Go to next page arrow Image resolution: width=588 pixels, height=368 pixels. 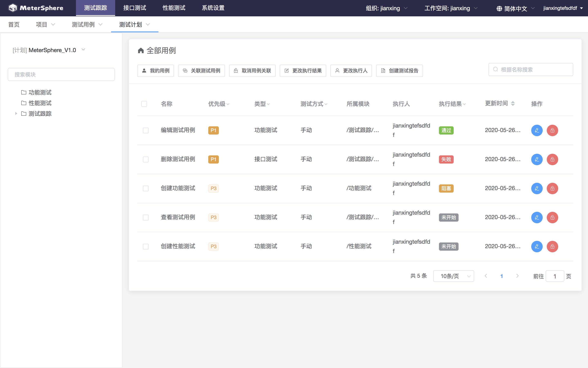click(x=517, y=276)
